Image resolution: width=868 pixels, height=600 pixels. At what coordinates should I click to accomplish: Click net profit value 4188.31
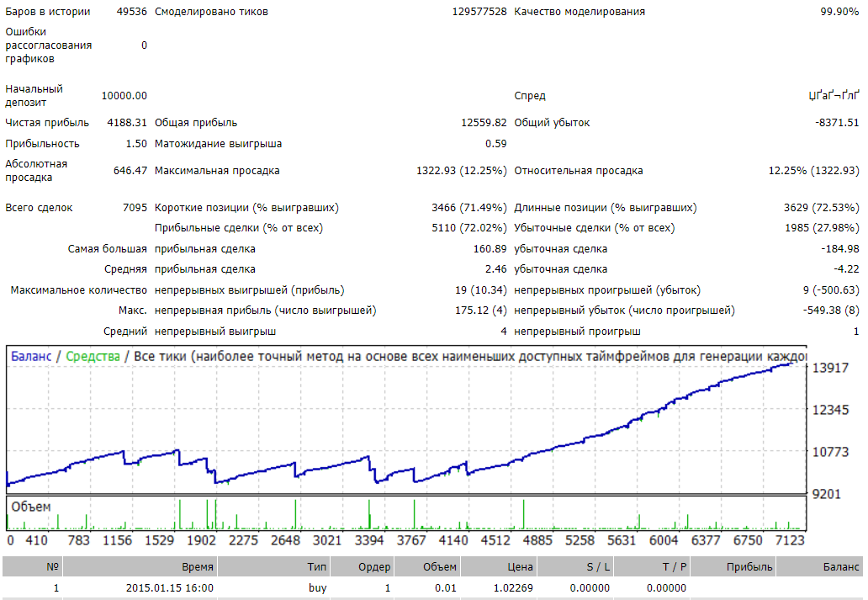point(127,122)
